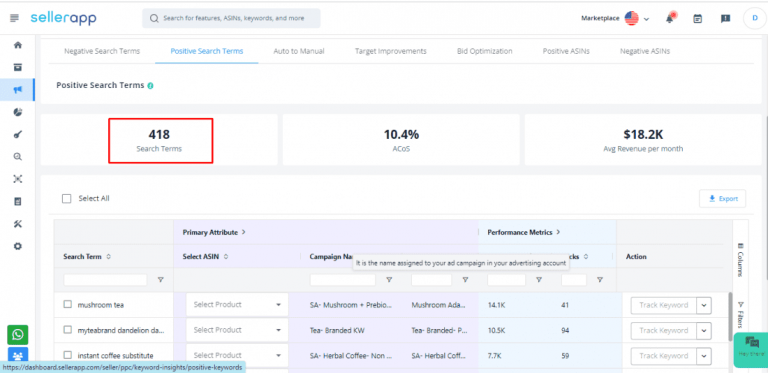Open Track Keyword arrow for instant coffee row

tap(704, 356)
